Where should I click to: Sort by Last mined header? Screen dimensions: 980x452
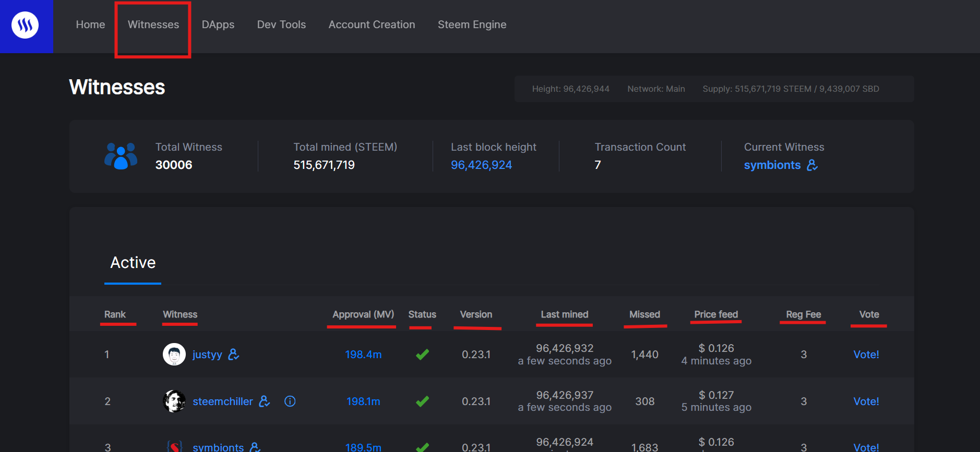point(565,314)
